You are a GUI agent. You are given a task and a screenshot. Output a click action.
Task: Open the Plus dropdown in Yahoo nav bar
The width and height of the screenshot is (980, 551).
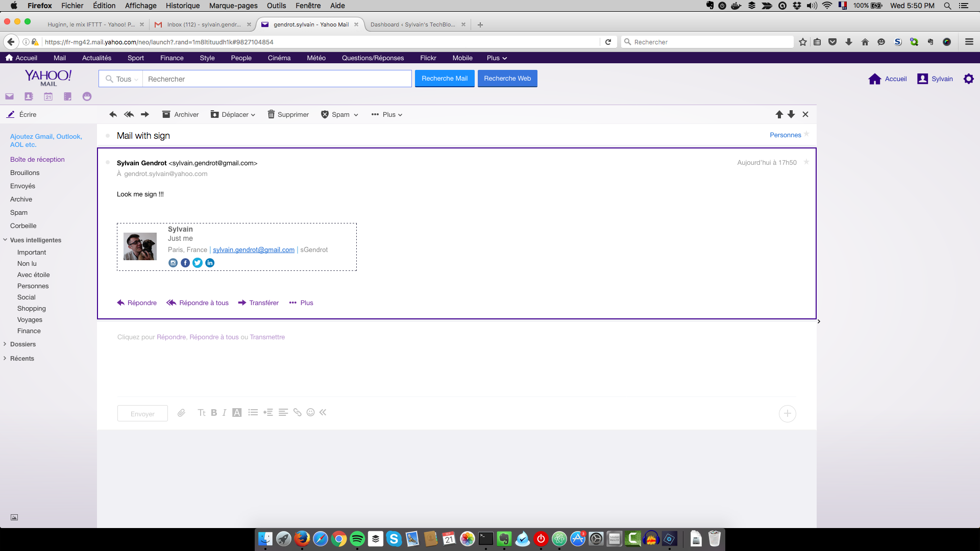497,58
